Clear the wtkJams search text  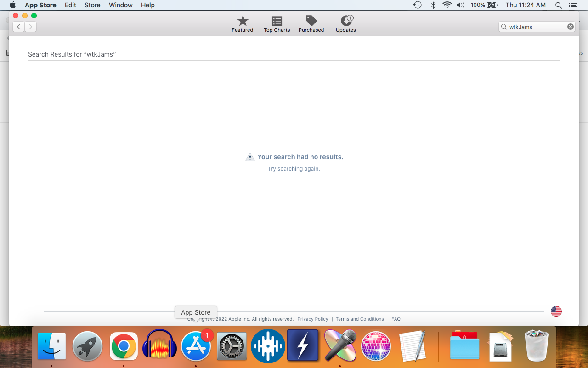click(570, 27)
